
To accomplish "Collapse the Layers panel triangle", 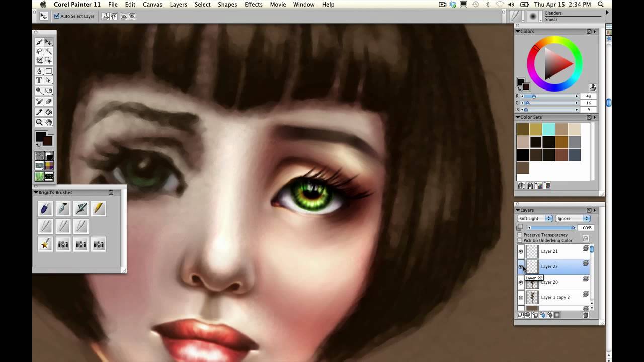I will 518,210.
